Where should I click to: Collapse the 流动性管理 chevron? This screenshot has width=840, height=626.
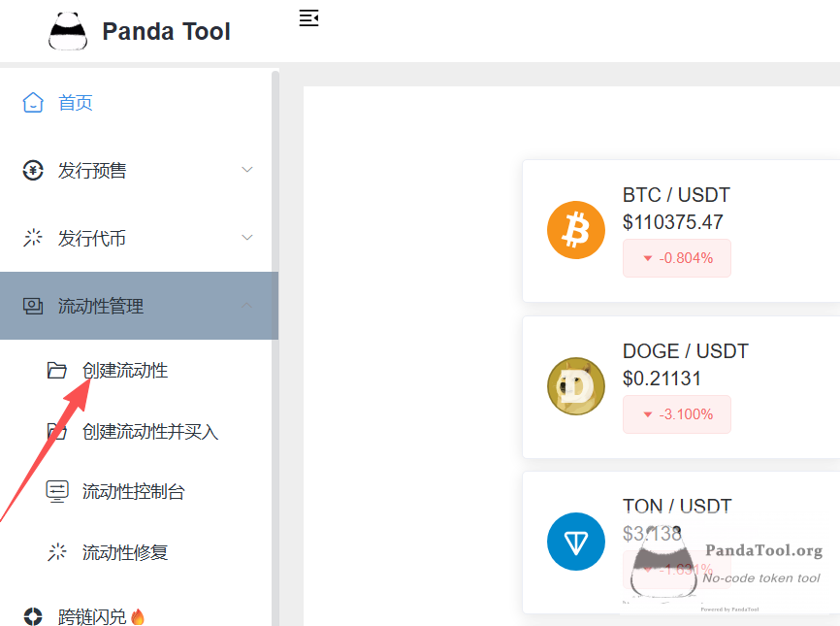247,306
